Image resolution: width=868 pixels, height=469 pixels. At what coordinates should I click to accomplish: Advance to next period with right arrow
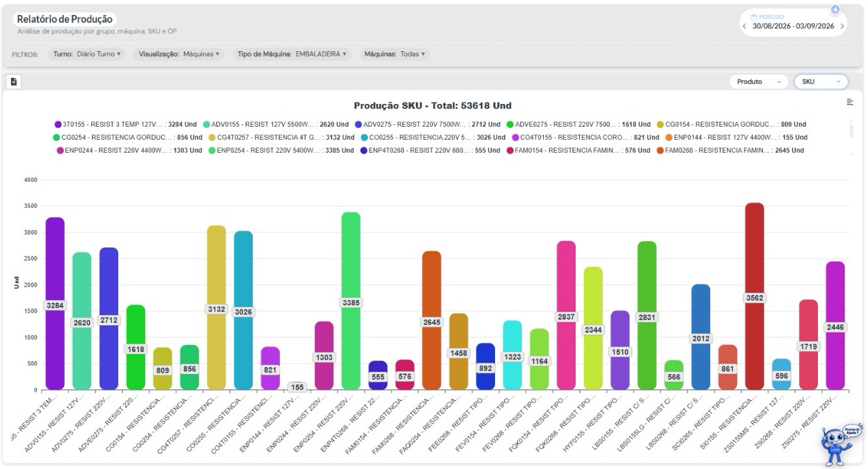(842, 27)
